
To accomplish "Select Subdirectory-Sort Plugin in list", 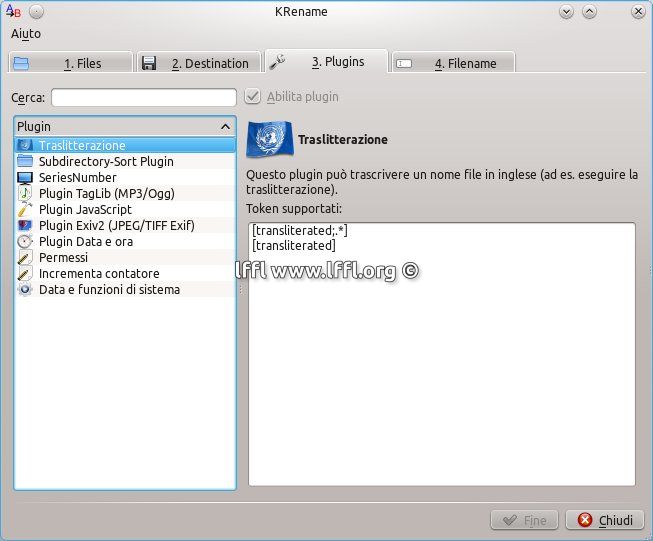I will point(125,161).
